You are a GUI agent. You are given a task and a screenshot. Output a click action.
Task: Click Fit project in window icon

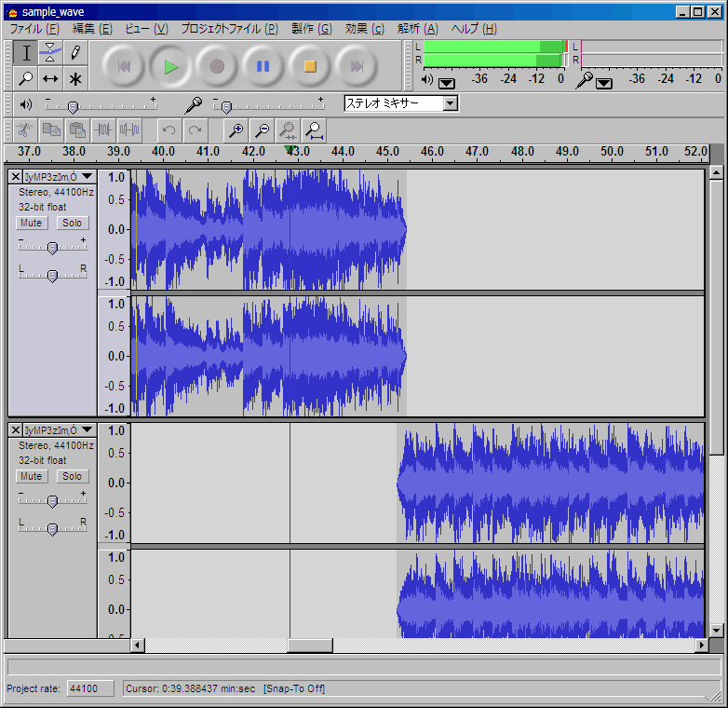tap(314, 130)
